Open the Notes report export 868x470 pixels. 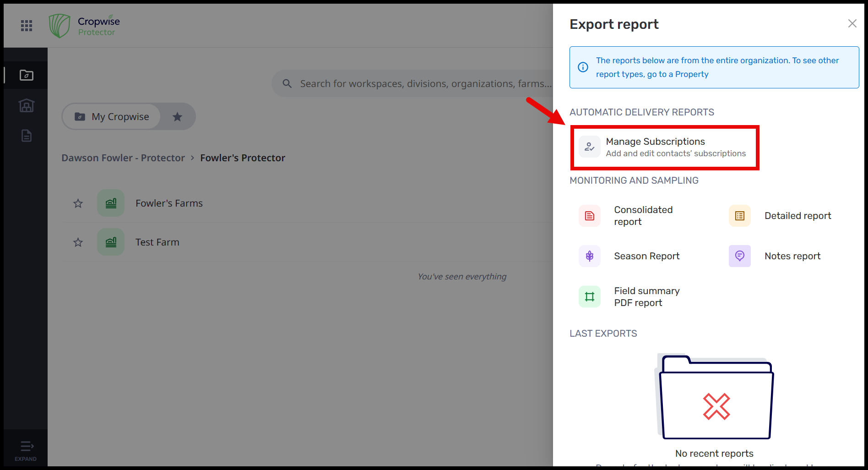point(792,256)
